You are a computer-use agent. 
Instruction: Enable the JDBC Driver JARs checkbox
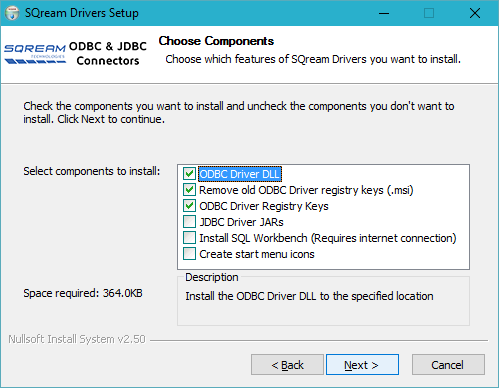[189, 222]
